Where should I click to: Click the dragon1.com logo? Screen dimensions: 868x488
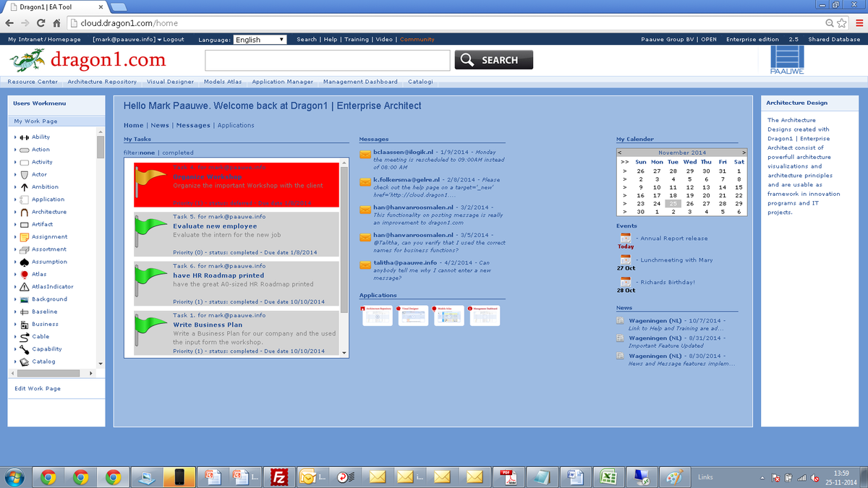click(88, 59)
